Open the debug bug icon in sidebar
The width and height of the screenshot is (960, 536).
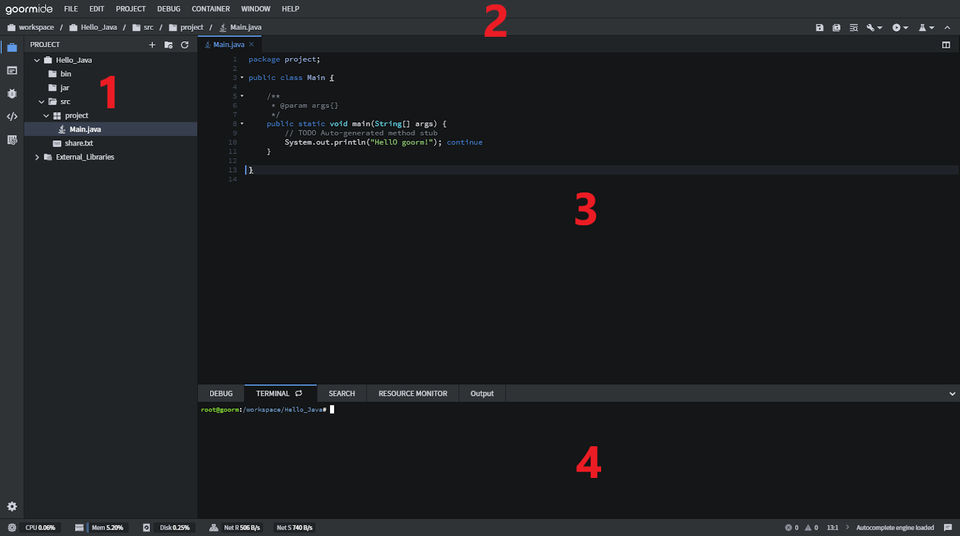point(12,93)
